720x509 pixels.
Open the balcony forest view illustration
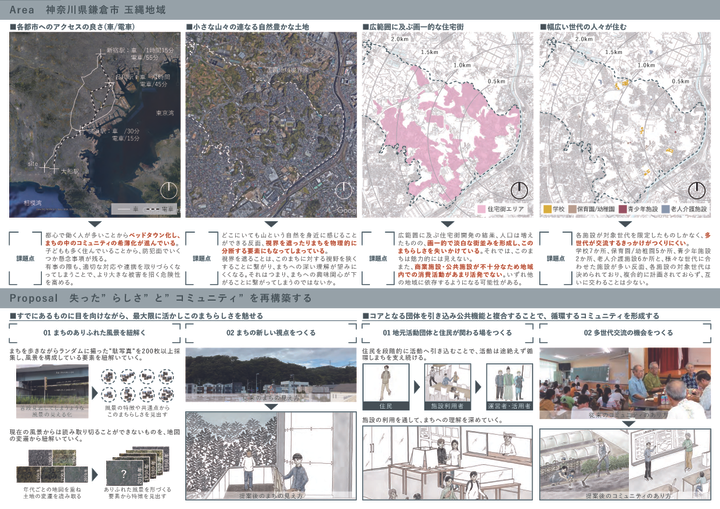point(271,456)
